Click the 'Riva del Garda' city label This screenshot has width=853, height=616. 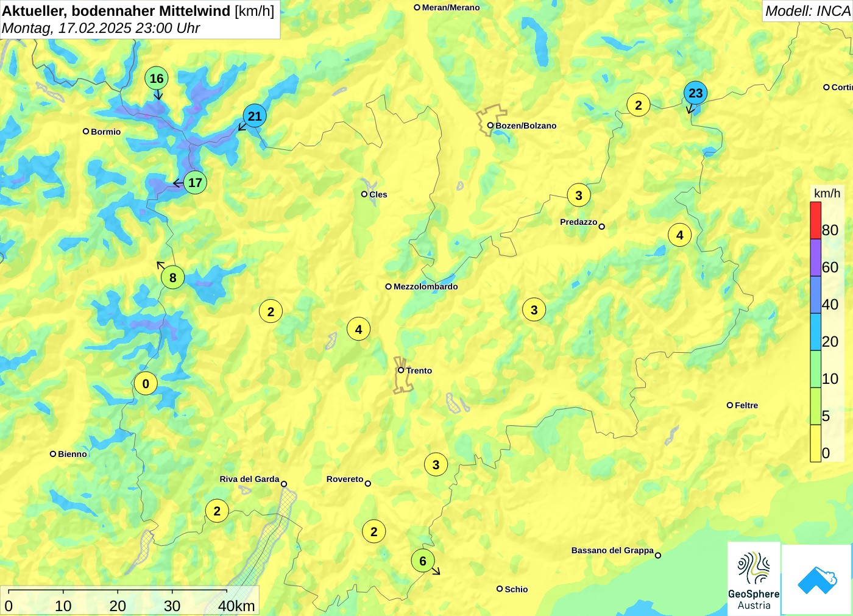pyautogui.click(x=249, y=479)
